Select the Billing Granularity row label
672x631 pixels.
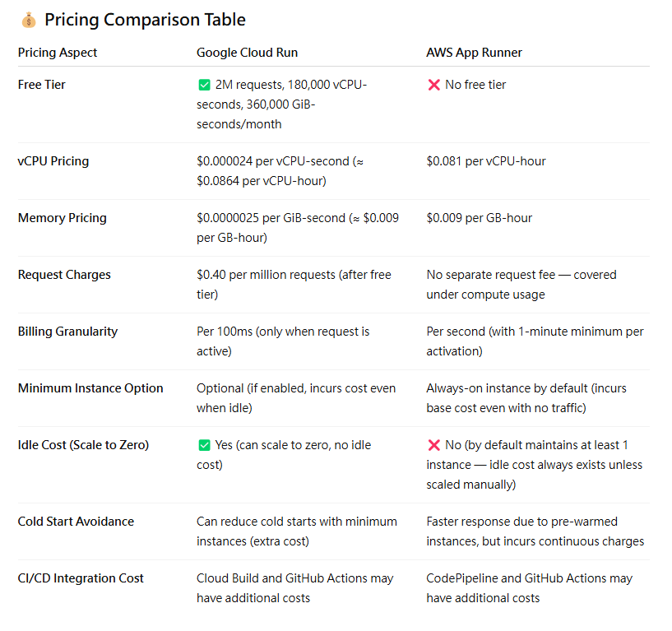(x=67, y=332)
